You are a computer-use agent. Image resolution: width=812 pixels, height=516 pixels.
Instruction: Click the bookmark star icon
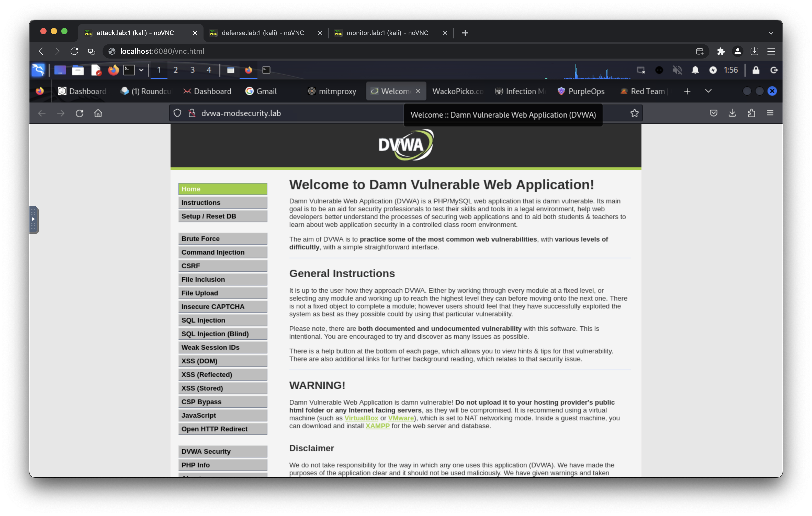[634, 113]
